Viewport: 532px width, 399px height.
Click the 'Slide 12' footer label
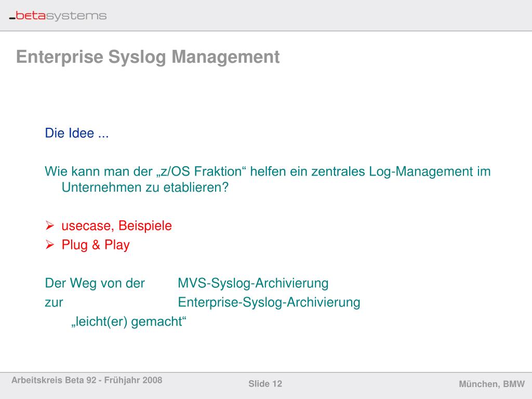coord(265,384)
